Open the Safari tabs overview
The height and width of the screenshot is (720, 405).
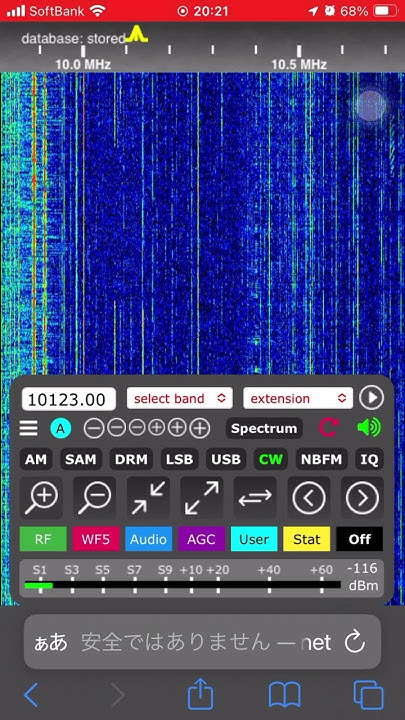point(368,695)
